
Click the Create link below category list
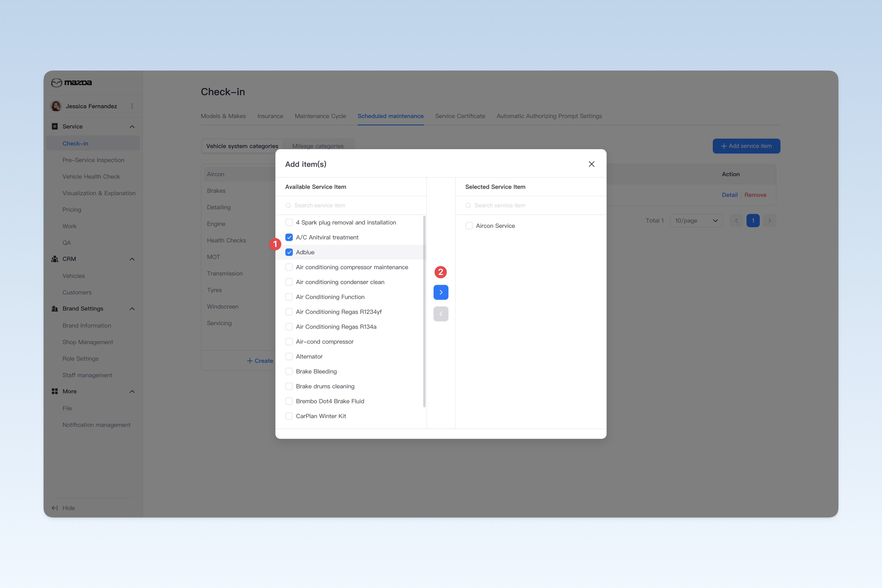[x=260, y=361]
